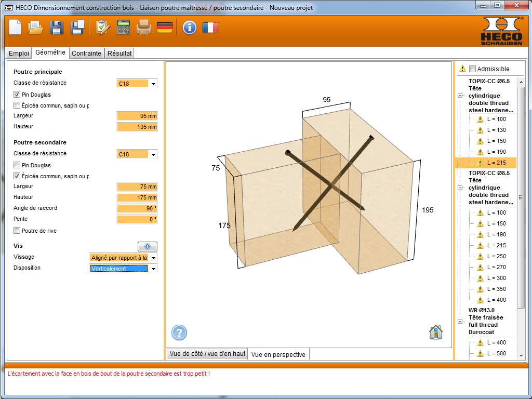Collapse the TOPIX-CC Ø8.5 tree group
The width and height of the screenshot is (532, 399).
(460, 188)
